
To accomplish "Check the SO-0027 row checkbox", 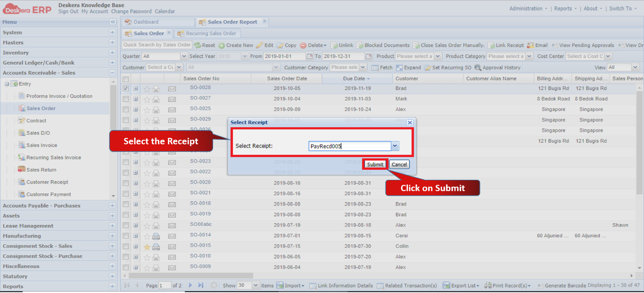I will pos(126,99).
